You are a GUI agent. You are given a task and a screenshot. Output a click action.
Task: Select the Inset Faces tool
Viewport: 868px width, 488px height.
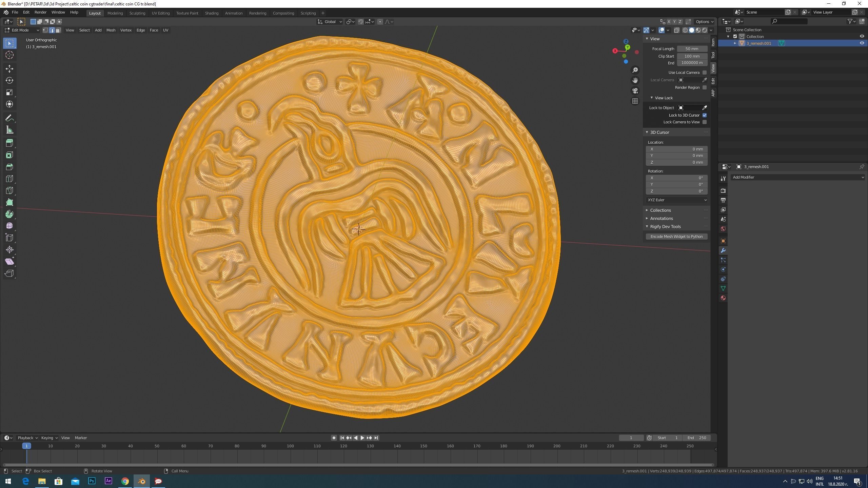[9, 155]
